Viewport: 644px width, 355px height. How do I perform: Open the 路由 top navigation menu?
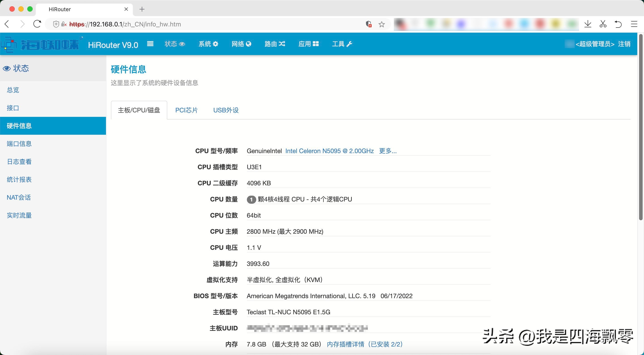point(275,44)
